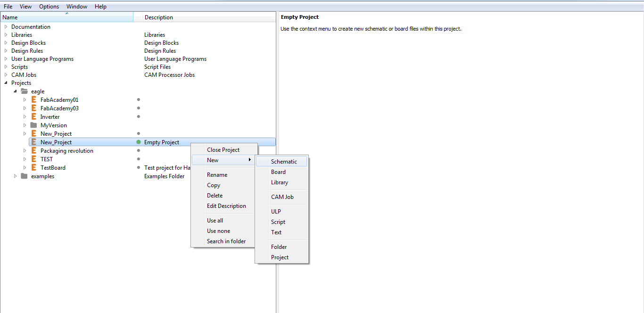This screenshot has width=644, height=313.
Task: Click the Packaging revolution project icon
Action: pyautogui.click(x=33, y=151)
